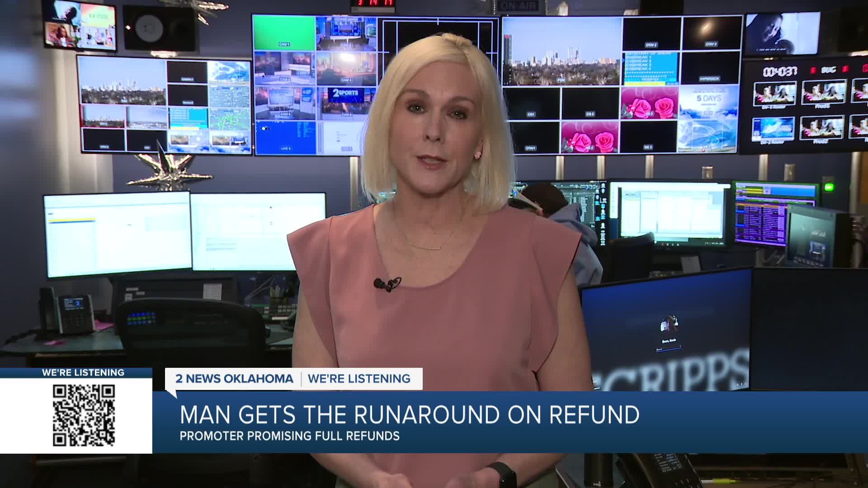Click the PROMOTER PROMISING FULL REFUNDS subheadline
This screenshot has width=868, height=488.
pos(289,436)
